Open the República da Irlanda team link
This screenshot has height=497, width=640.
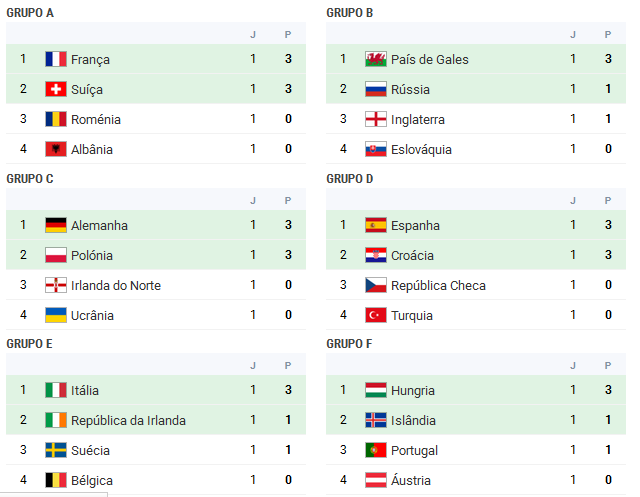click(x=128, y=420)
